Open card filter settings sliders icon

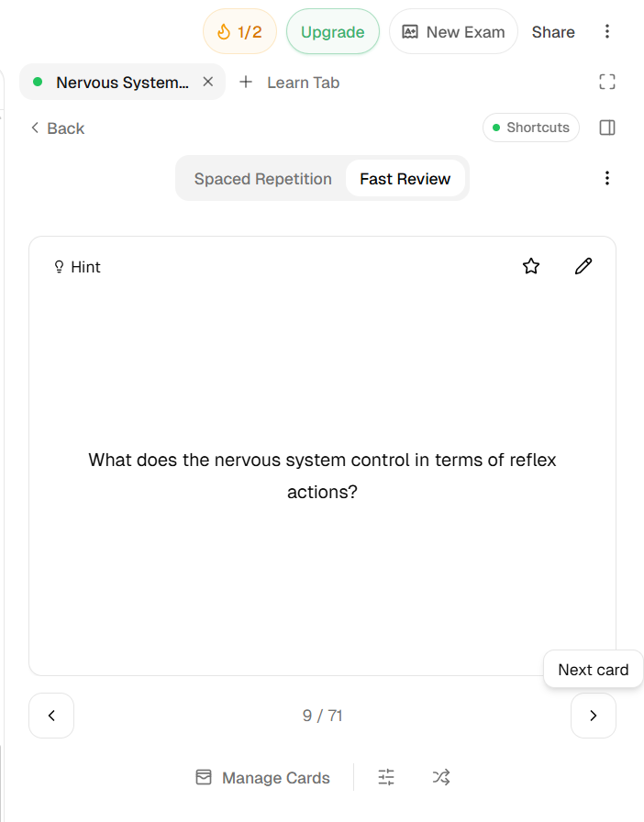pyautogui.click(x=386, y=777)
